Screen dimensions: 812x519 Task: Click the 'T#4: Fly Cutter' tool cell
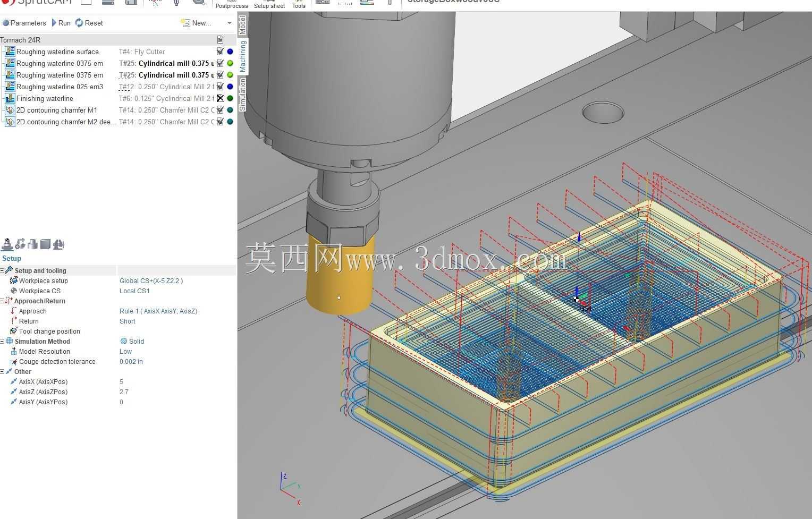142,52
